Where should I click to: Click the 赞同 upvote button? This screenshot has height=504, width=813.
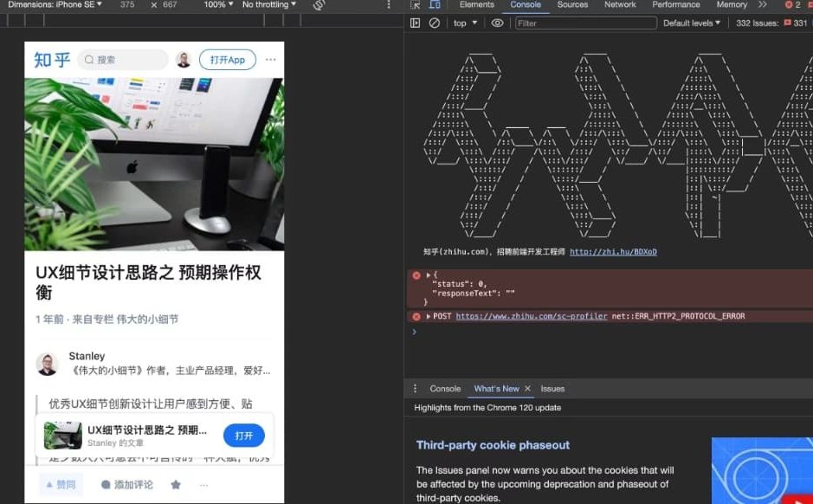point(61,485)
